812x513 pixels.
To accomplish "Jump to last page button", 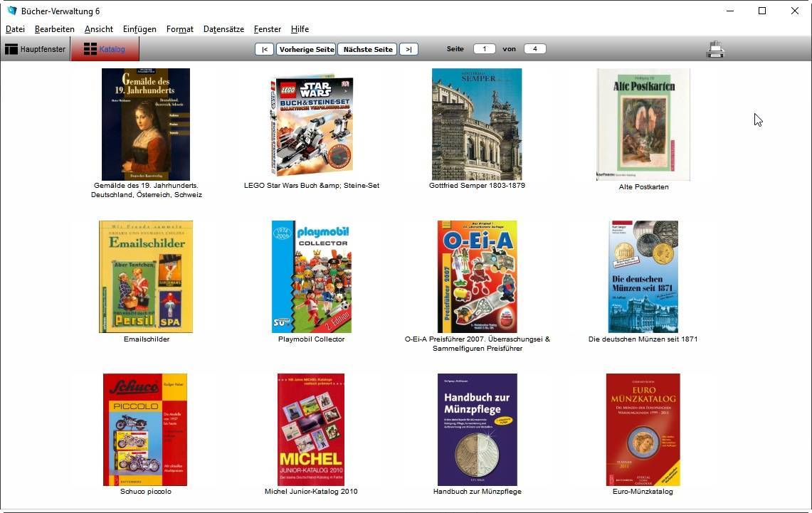I will click(x=408, y=49).
